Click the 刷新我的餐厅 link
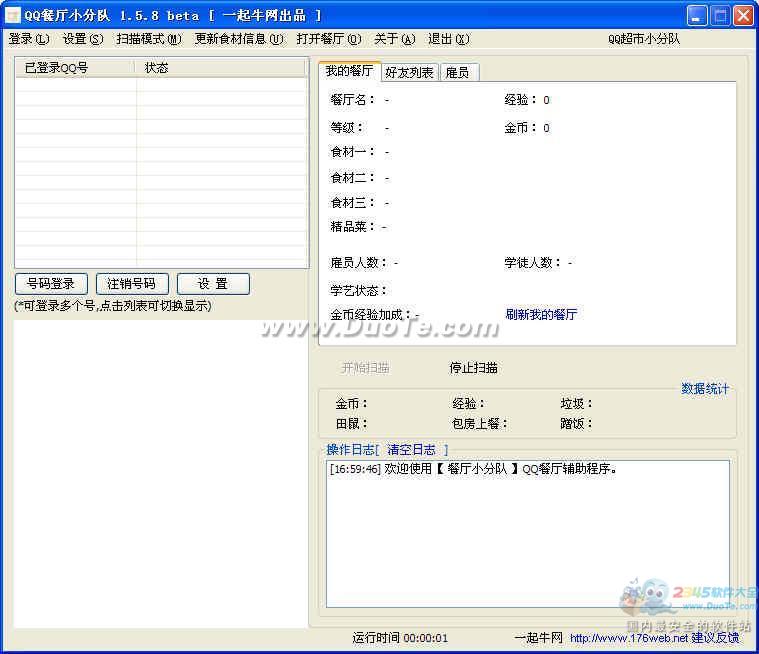This screenshot has height=654, width=759. [x=541, y=315]
